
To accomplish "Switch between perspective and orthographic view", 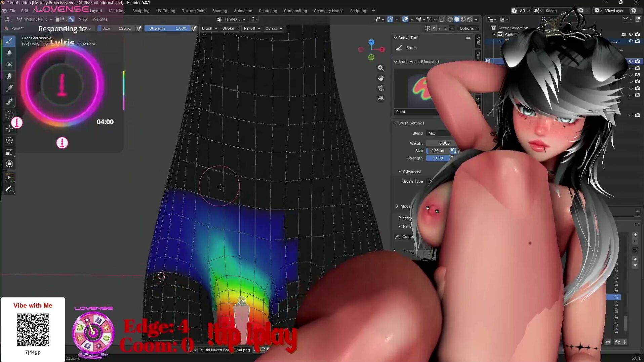I will click(x=381, y=98).
